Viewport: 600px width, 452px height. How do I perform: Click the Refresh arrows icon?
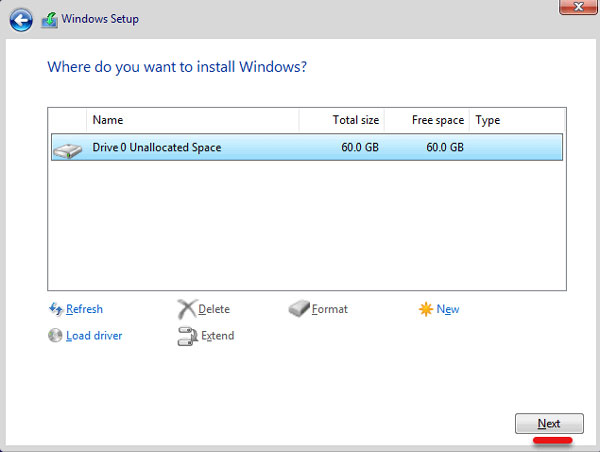(x=56, y=309)
